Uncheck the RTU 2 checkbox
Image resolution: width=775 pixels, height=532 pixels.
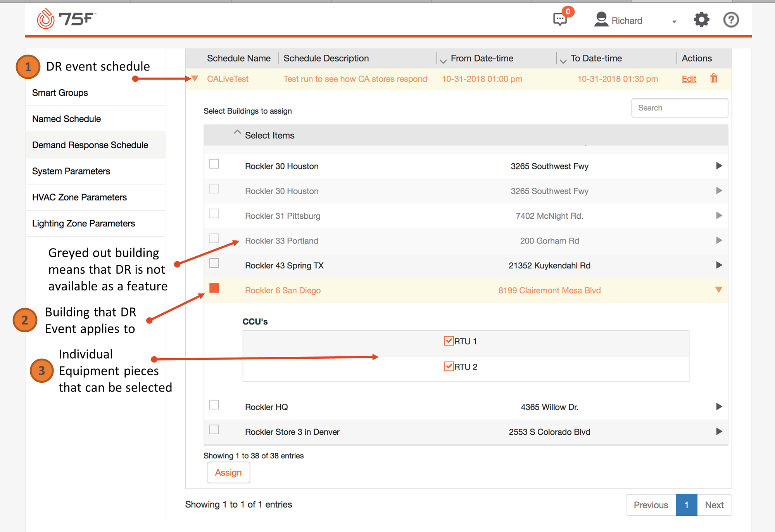(449, 366)
